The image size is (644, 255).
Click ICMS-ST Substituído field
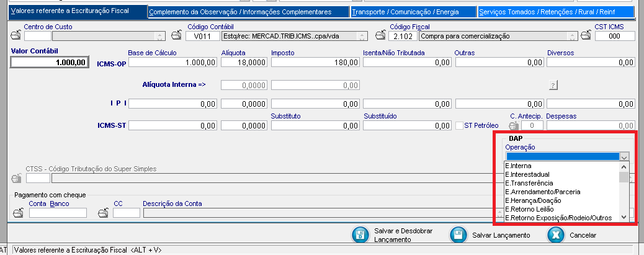(x=408, y=126)
